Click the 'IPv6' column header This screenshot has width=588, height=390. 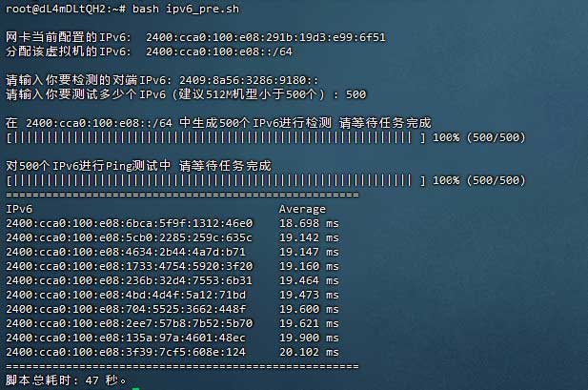tap(19, 209)
